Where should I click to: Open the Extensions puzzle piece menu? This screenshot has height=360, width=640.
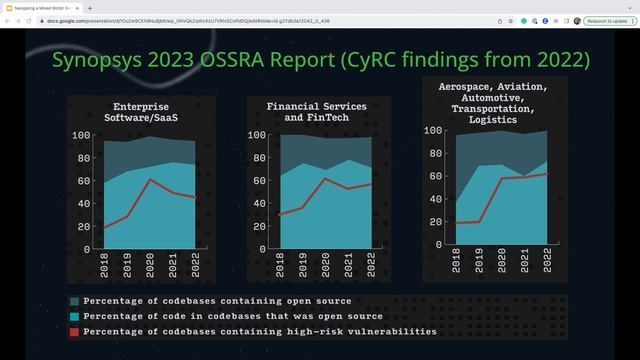point(556,21)
